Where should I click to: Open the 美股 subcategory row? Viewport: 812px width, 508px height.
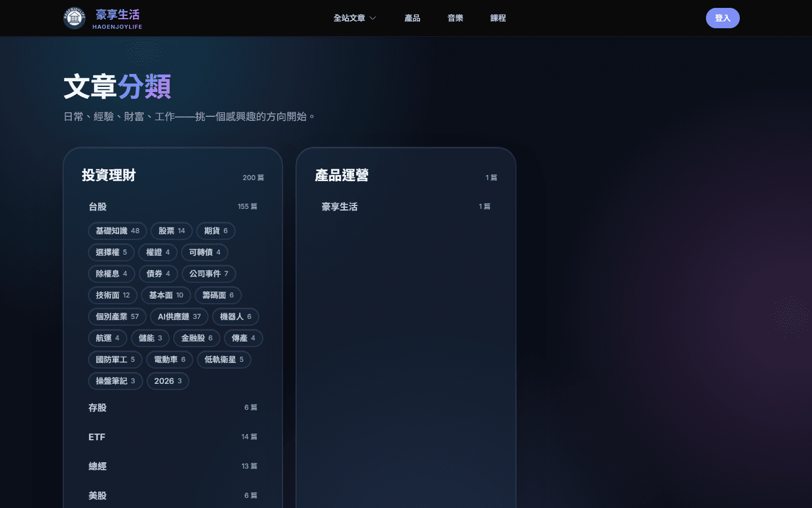[173, 496]
